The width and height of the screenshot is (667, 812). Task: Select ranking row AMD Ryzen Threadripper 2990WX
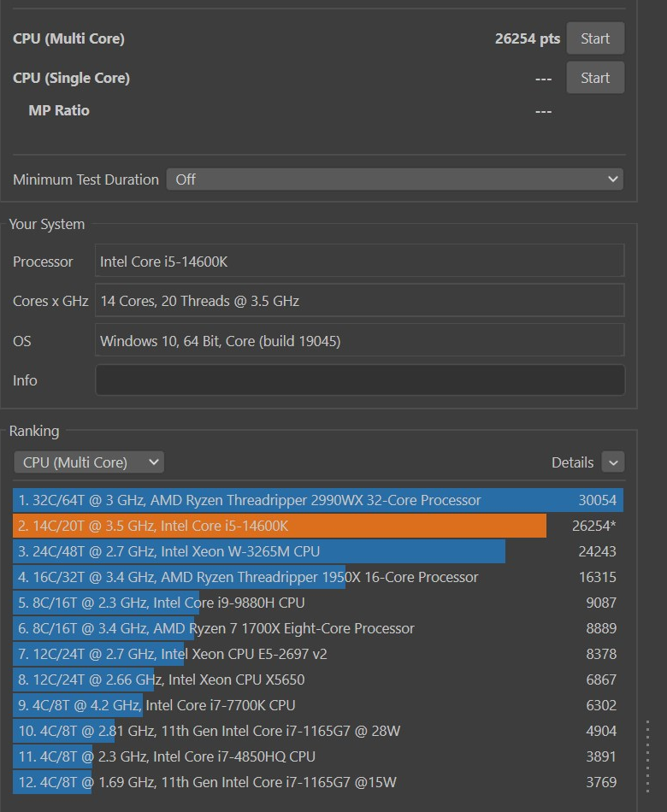point(318,500)
